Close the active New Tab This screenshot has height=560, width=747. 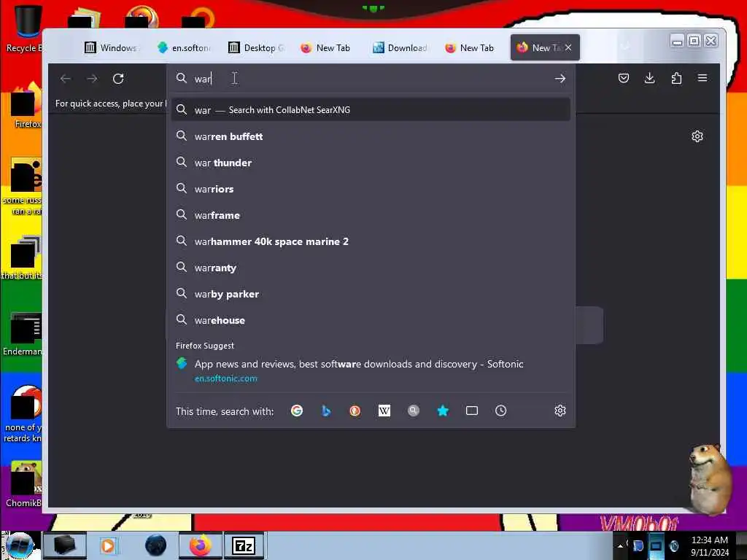point(568,47)
